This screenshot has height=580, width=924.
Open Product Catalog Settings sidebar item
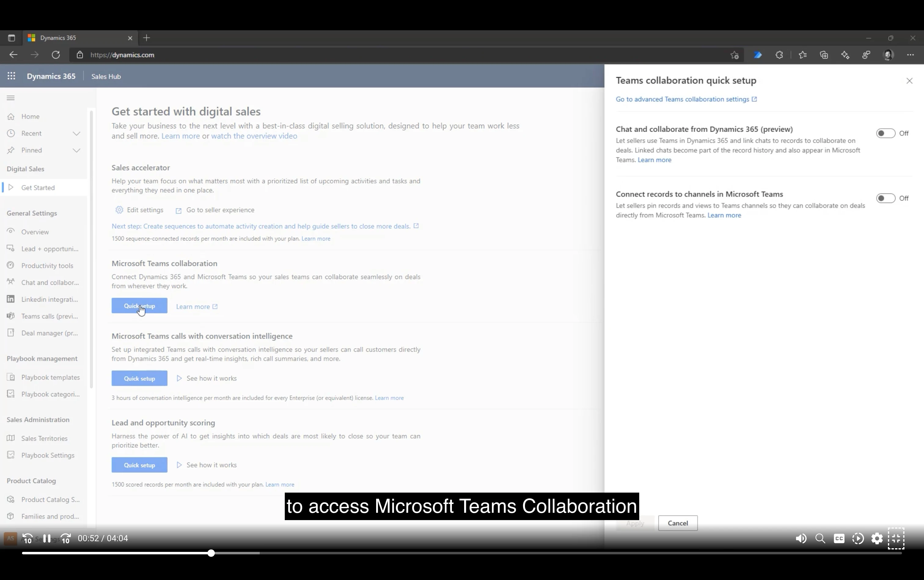(x=44, y=499)
